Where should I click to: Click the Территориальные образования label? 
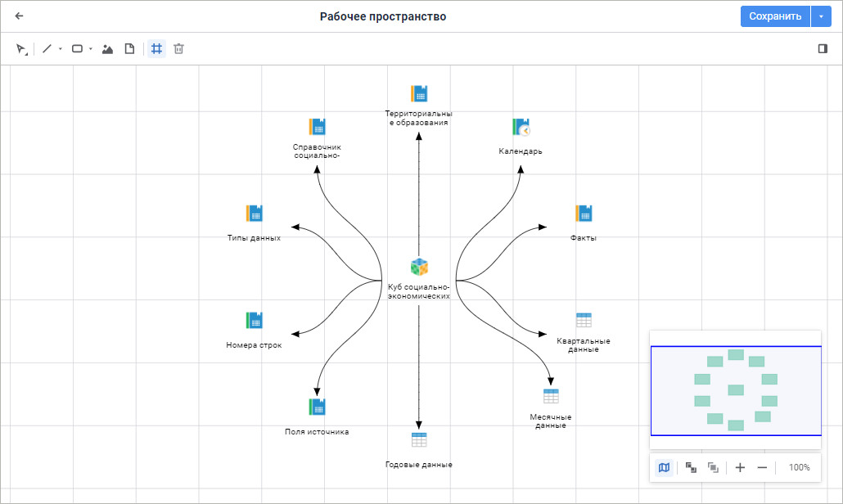(x=419, y=118)
